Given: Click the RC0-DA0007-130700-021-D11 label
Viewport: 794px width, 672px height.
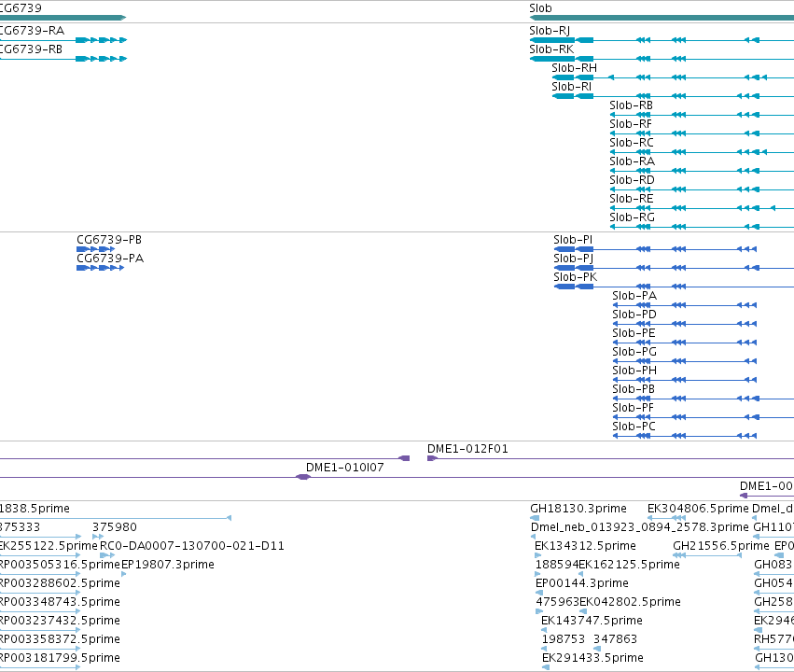Looking at the screenshot, I should coord(192,546).
